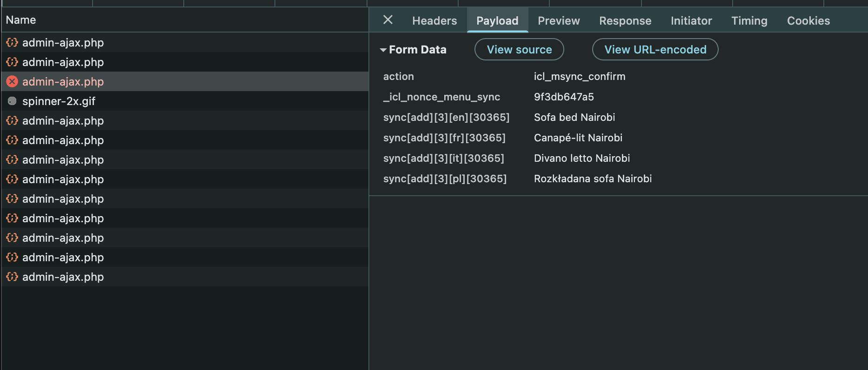Click the View URL-encoded button
This screenshot has height=370, width=868.
coord(654,50)
